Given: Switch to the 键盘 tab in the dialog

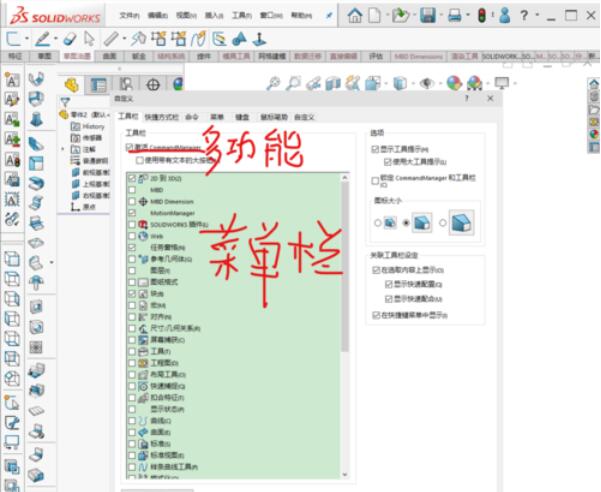Looking at the screenshot, I should tap(242, 117).
